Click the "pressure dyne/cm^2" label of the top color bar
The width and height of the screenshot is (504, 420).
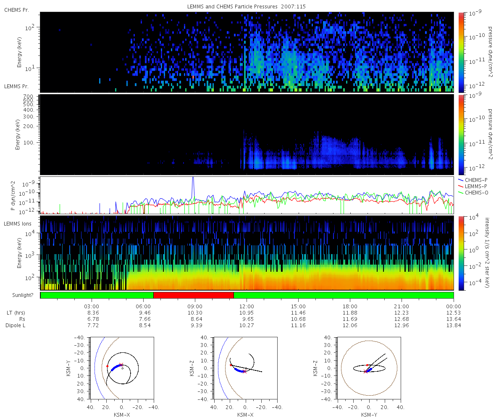pyautogui.click(x=490, y=52)
